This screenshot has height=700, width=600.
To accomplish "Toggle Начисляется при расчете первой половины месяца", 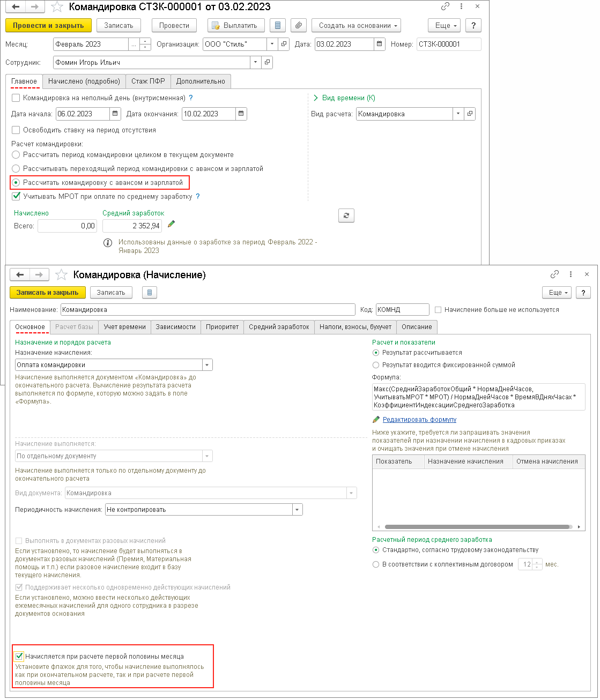I will pos(19,656).
